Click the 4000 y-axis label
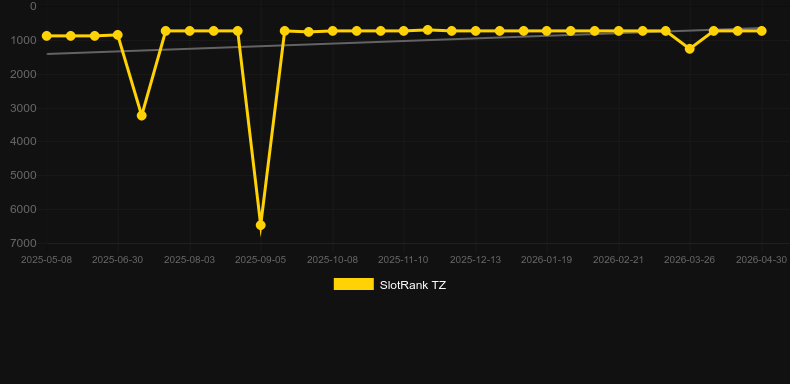The height and width of the screenshot is (384, 790). 23,141
